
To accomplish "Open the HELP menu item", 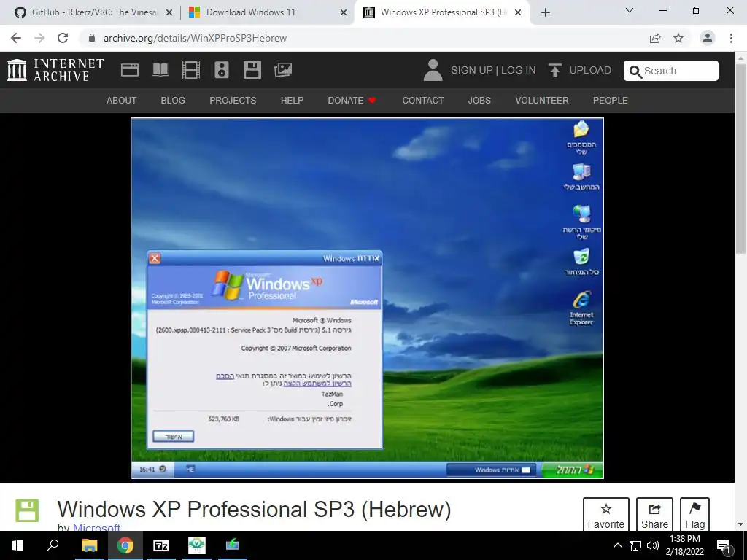I will 292,101.
